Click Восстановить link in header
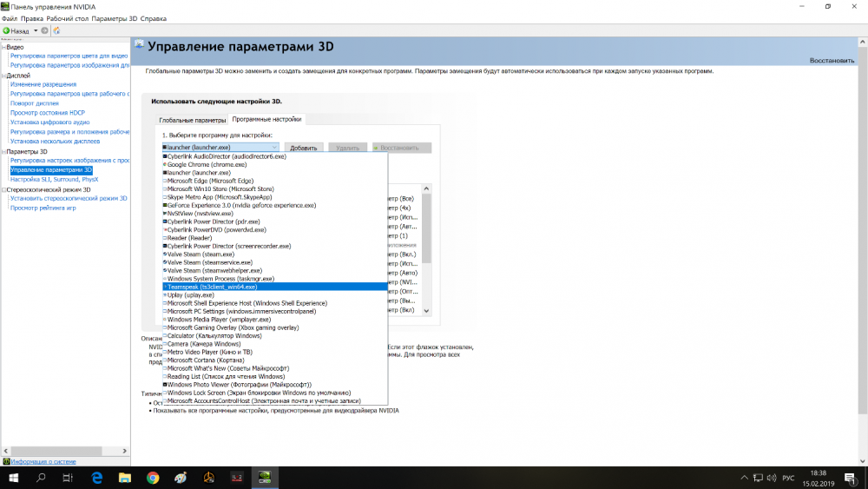868x489 pixels. tap(832, 60)
